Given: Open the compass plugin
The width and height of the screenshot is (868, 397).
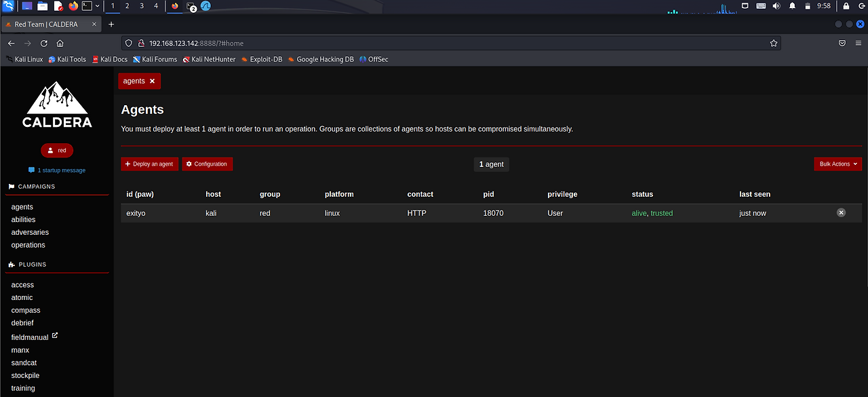Looking at the screenshot, I should (x=26, y=310).
